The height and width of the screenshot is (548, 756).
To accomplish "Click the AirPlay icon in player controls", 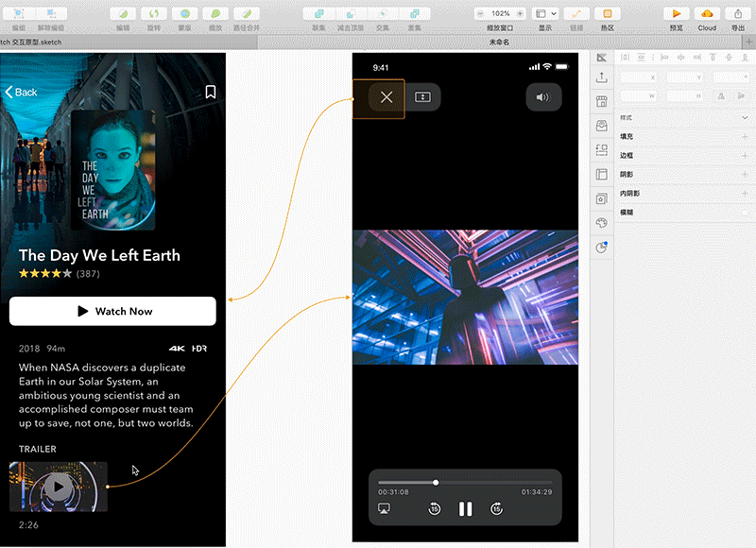I will click(x=385, y=508).
